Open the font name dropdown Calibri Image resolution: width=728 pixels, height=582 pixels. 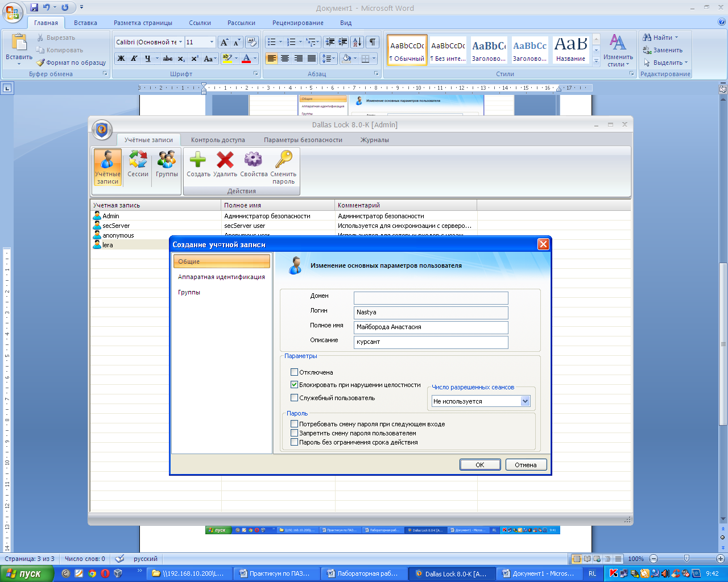181,42
